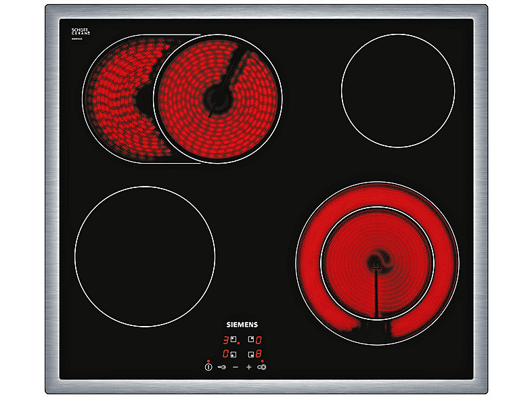
Task: Tap the red heat level display showing 3
Action: [225, 340]
